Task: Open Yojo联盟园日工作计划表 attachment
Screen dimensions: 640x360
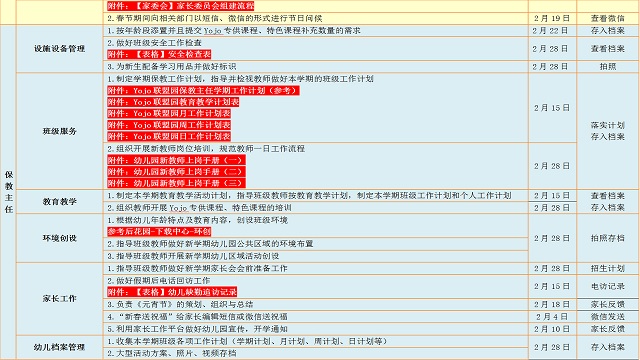Action: point(169,136)
